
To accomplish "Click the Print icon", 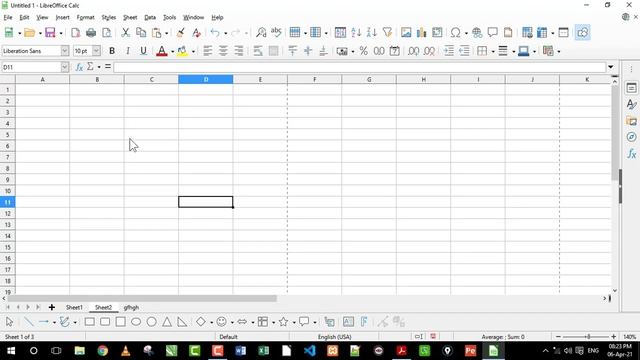I will click(x=91, y=33).
